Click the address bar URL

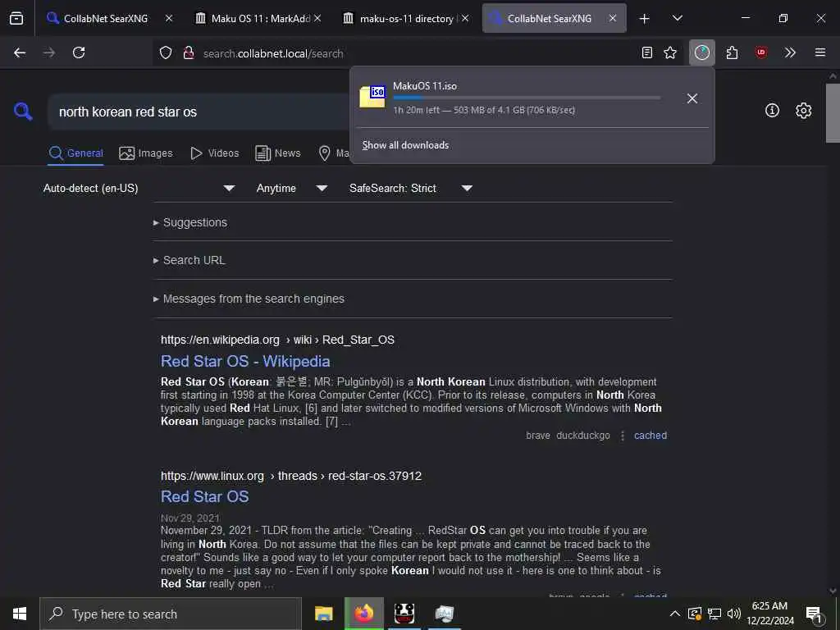coord(273,53)
